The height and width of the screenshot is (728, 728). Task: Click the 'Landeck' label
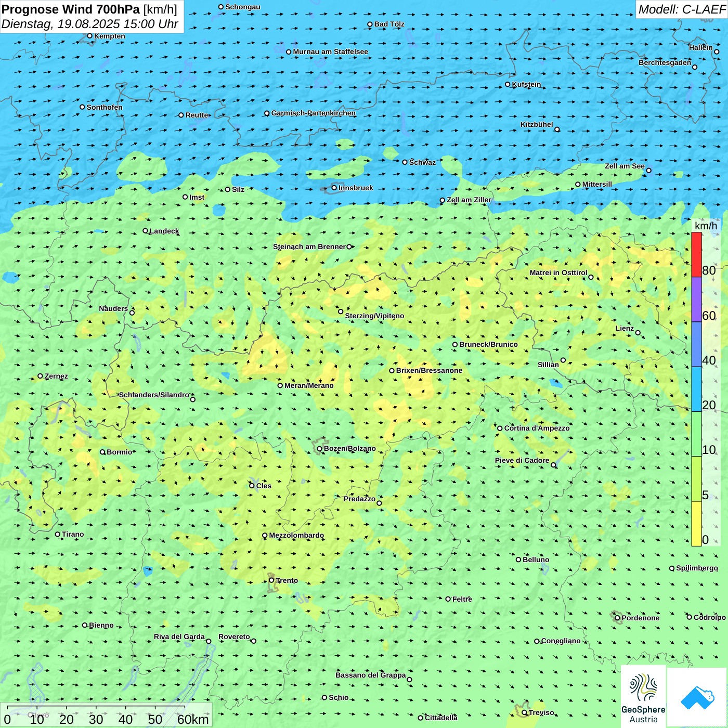(x=164, y=231)
